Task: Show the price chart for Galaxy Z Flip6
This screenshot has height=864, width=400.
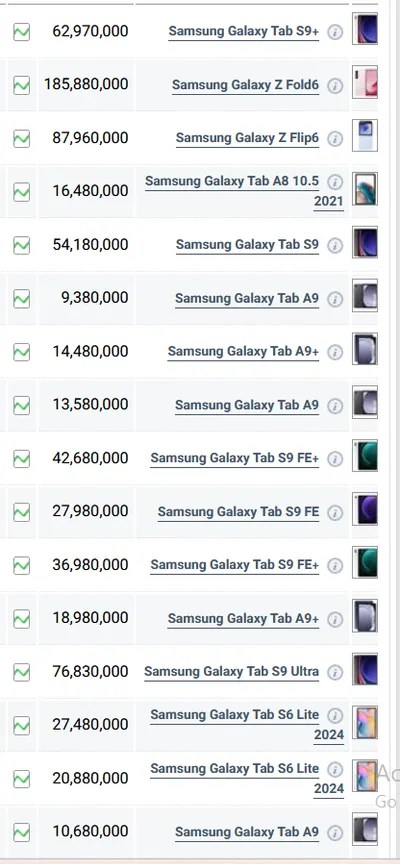Action: click(x=21, y=138)
